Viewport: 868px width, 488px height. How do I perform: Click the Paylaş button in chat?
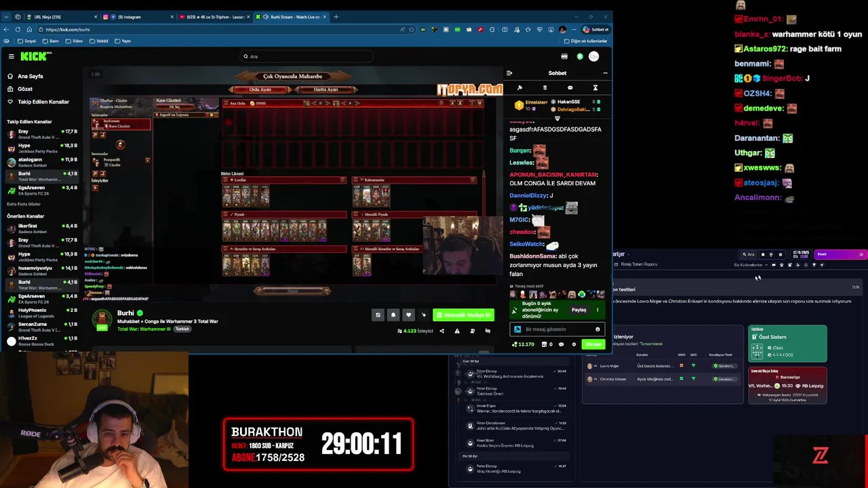(x=578, y=310)
